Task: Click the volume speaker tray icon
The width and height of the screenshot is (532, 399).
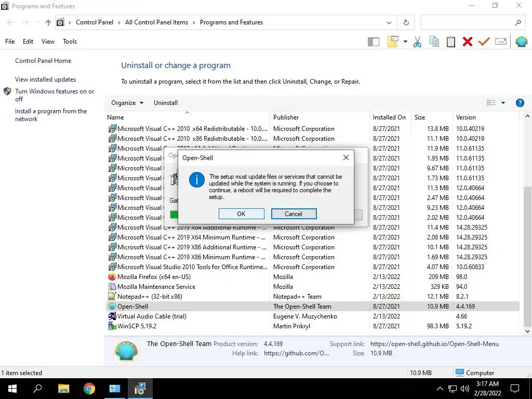Action: (465, 389)
